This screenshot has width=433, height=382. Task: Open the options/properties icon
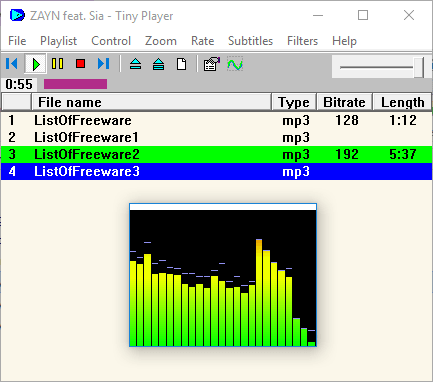(x=212, y=64)
